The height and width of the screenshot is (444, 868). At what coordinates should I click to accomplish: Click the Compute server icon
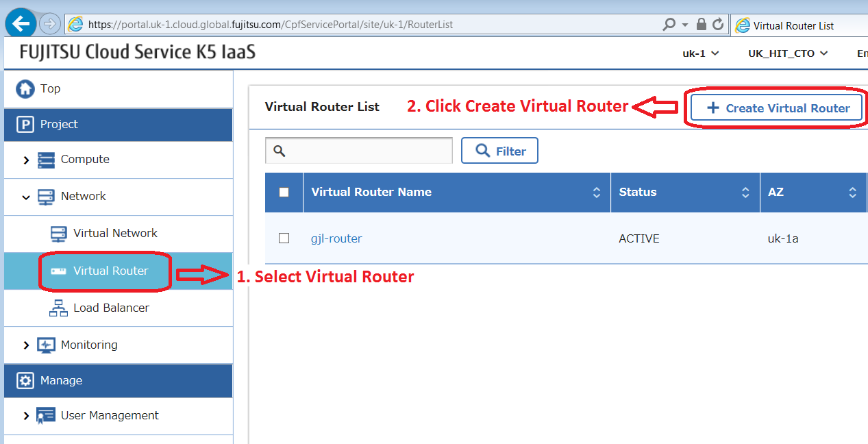coord(46,160)
